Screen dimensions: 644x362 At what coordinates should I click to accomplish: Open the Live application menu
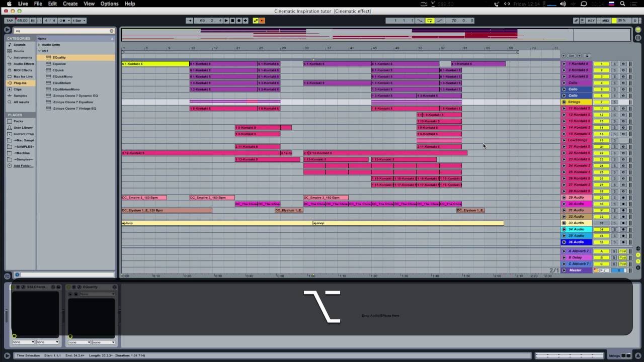click(x=23, y=4)
